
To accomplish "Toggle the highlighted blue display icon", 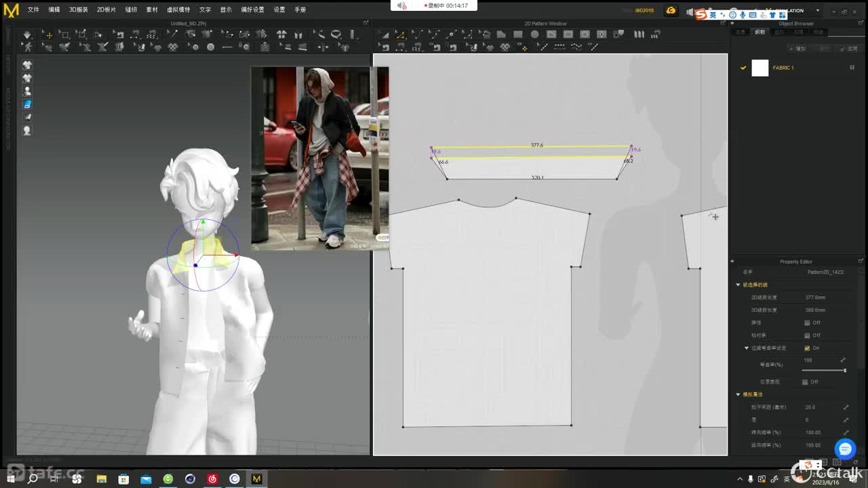I will 27,104.
